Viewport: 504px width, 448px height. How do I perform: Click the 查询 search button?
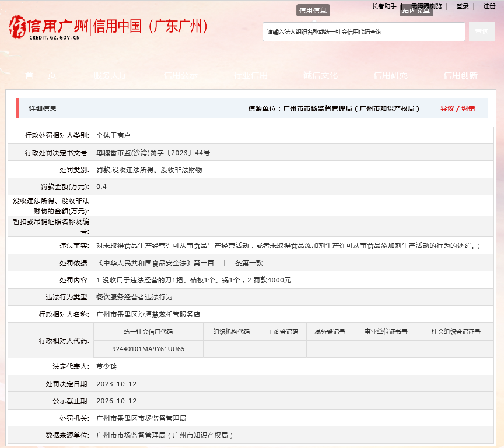(482, 32)
